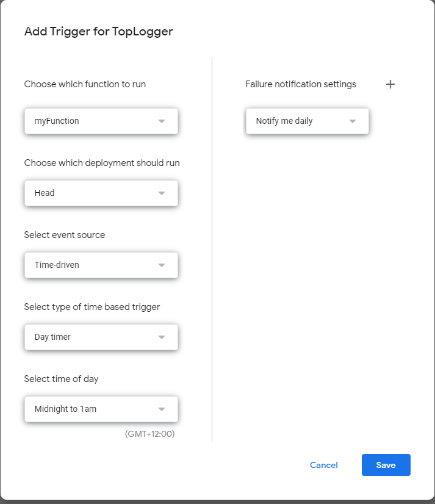
Task: Open the Notify me daily dropdown
Action: pos(307,121)
